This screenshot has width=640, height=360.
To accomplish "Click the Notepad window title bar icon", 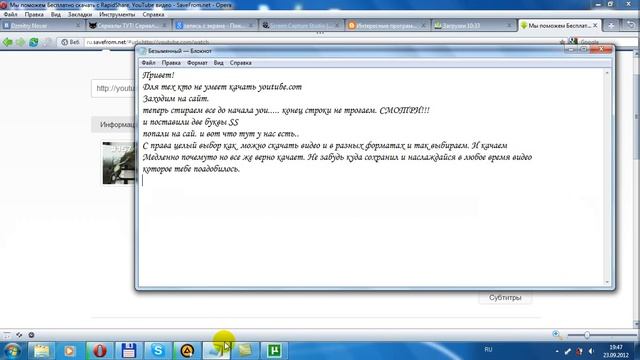I will (143, 51).
